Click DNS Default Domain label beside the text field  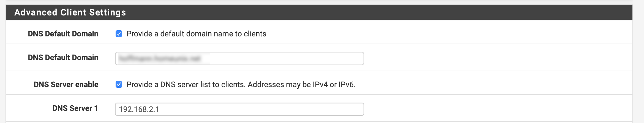pyautogui.click(x=63, y=57)
